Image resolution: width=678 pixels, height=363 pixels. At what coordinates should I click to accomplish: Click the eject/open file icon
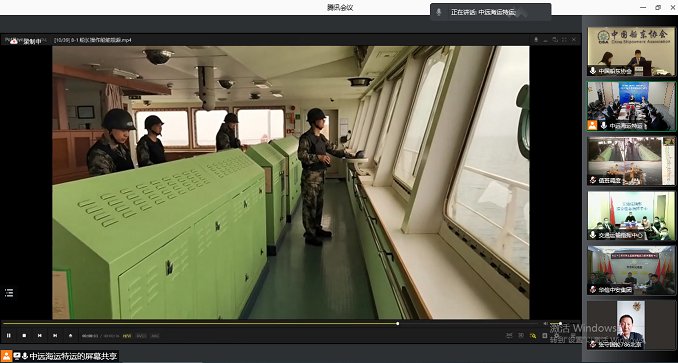tap(70, 335)
